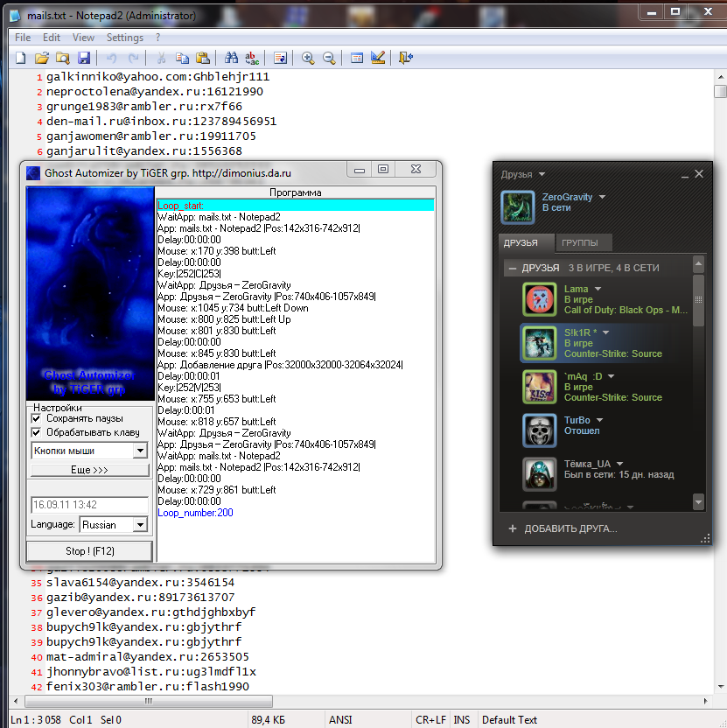
Task: Click Browse folder icon in Notepad2 toolbar
Action: point(63,58)
